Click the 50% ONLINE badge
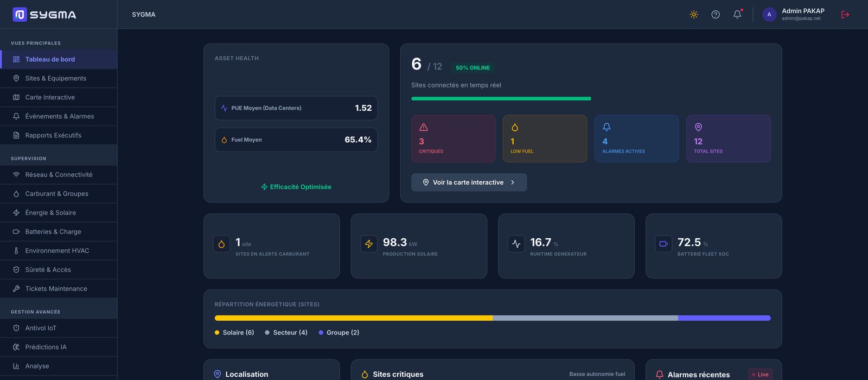The image size is (868, 380). (x=473, y=68)
